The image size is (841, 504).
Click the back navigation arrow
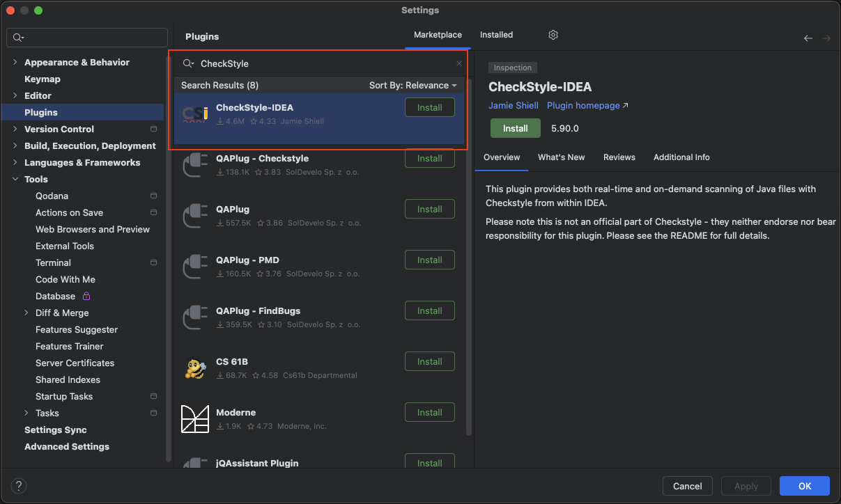[x=808, y=38]
